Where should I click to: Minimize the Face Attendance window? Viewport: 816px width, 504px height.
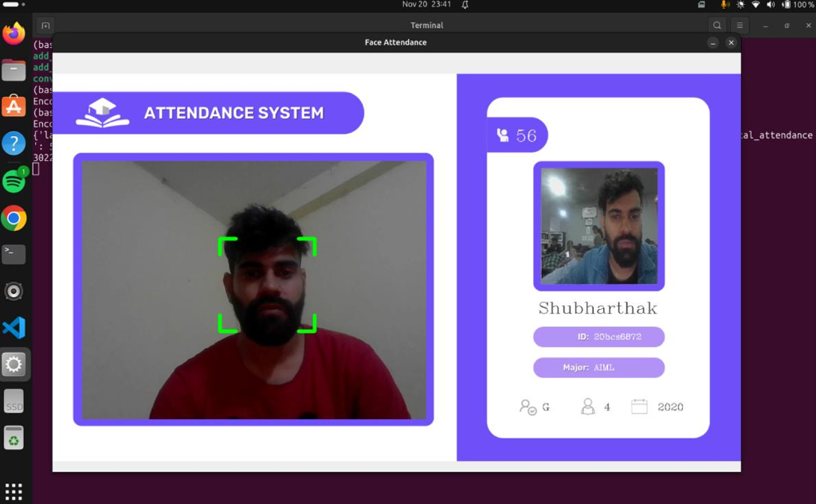(x=712, y=43)
